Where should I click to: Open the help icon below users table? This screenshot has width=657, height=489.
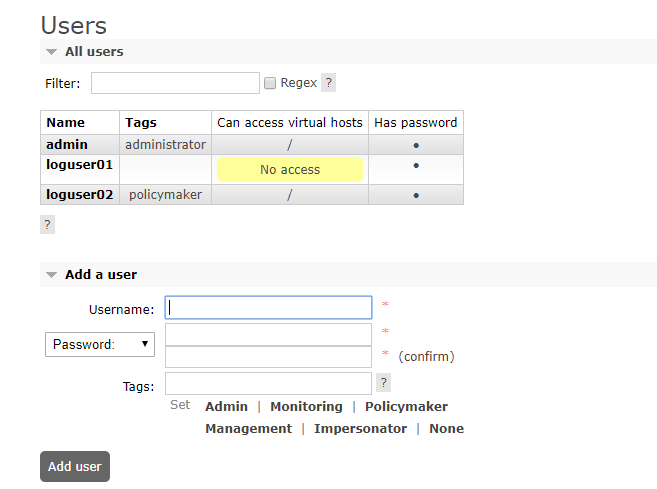pyautogui.click(x=47, y=225)
